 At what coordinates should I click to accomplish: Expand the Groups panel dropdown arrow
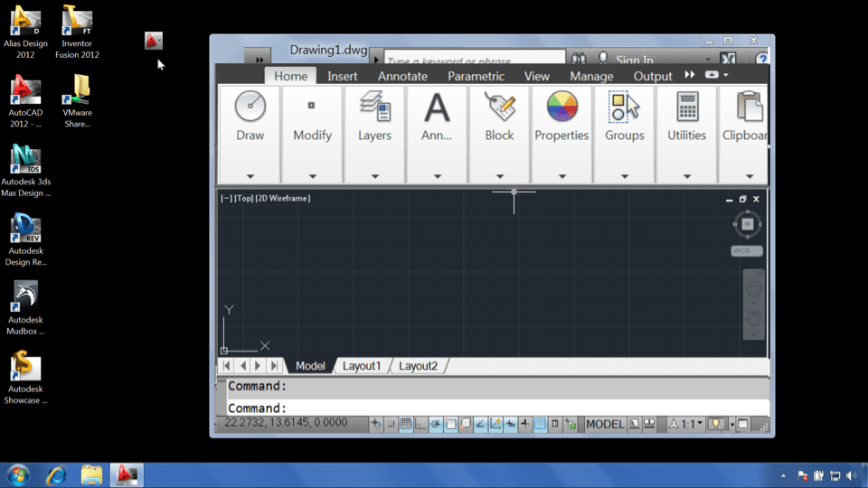pos(625,176)
